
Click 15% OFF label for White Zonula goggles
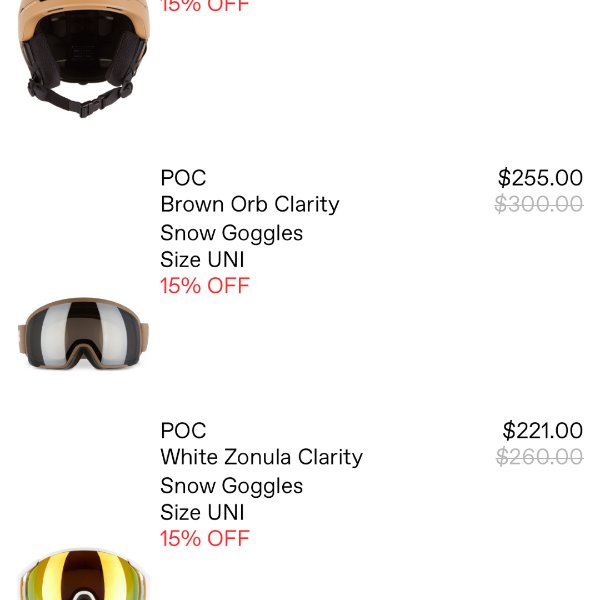[x=204, y=539]
